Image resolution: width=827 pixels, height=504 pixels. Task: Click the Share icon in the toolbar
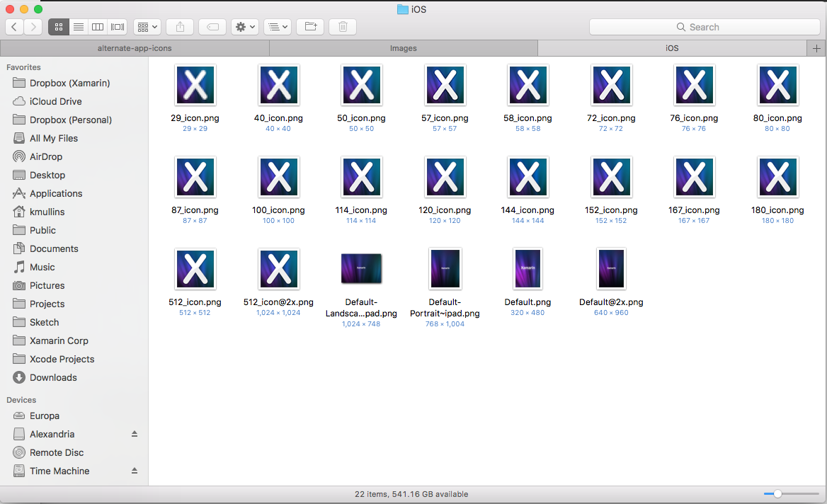pos(179,26)
